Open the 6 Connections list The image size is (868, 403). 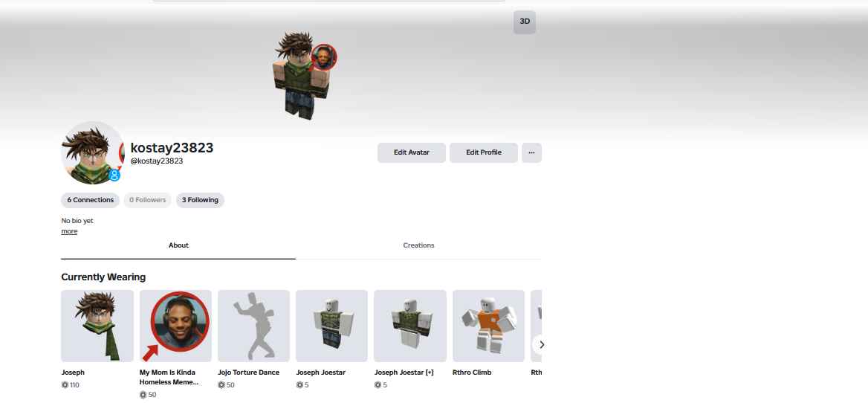click(90, 201)
